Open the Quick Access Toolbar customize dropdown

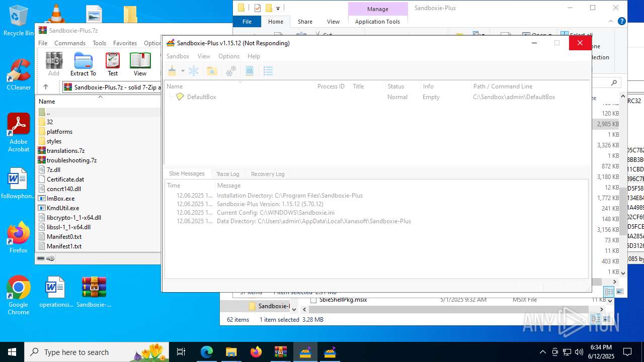278,8
